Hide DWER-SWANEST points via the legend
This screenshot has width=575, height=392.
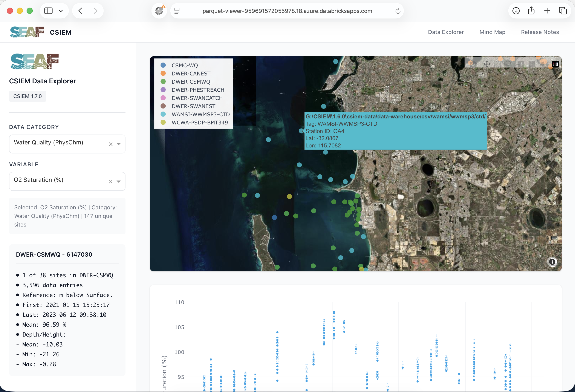click(193, 106)
